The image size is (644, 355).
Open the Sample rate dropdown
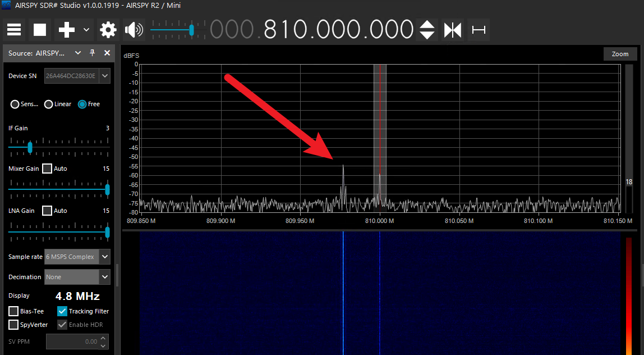pos(77,257)
